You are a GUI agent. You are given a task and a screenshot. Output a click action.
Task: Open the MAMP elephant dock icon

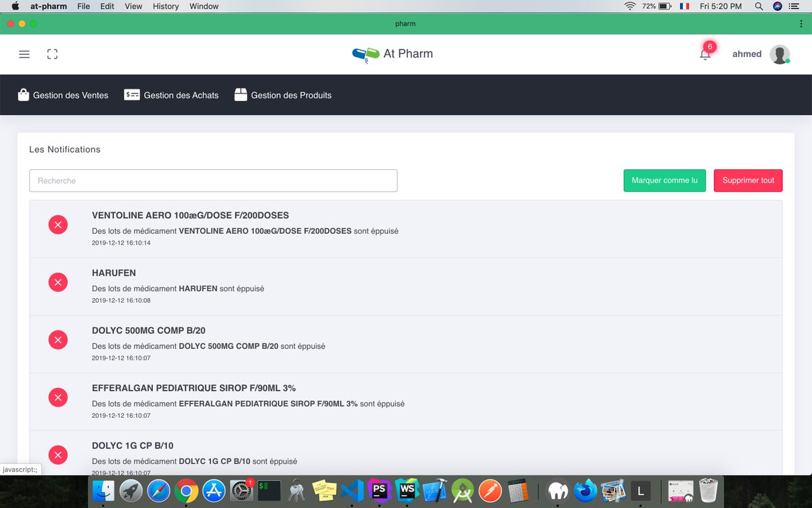pyautogui.click(x=558, y=490)
